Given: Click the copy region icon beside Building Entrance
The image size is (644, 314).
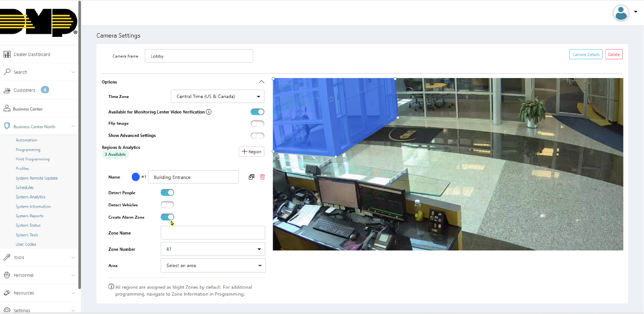Looking at the screenshot, I should click(x=251, y=177).
